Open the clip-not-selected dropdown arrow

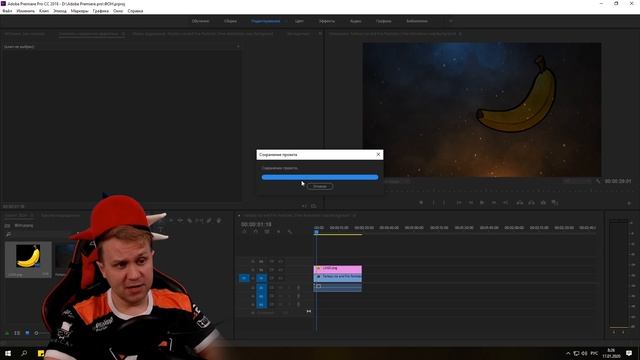pyautogui.click(x=238, y=47)
